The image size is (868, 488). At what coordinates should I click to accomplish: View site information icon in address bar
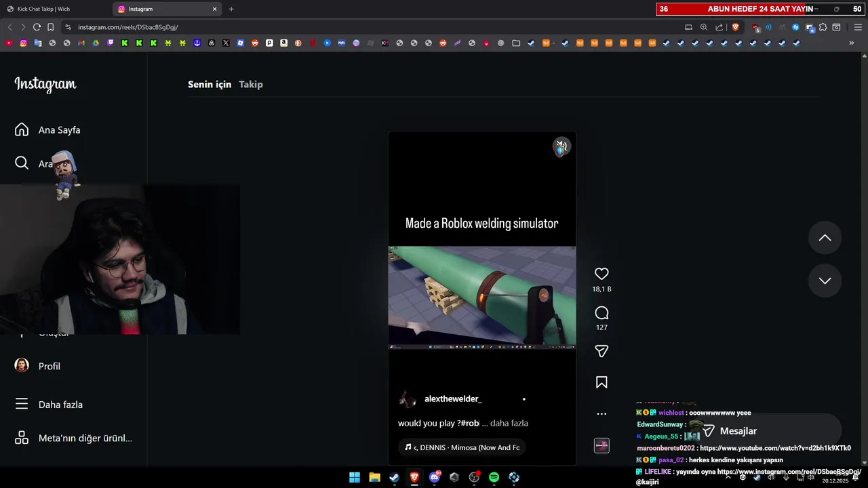click(68, 27)
